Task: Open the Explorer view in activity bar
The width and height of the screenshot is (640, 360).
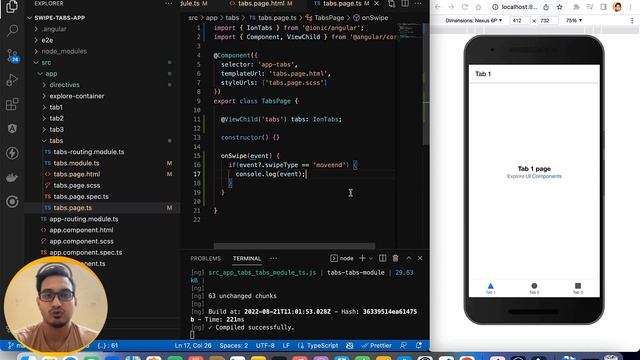Action: [12, 7]
